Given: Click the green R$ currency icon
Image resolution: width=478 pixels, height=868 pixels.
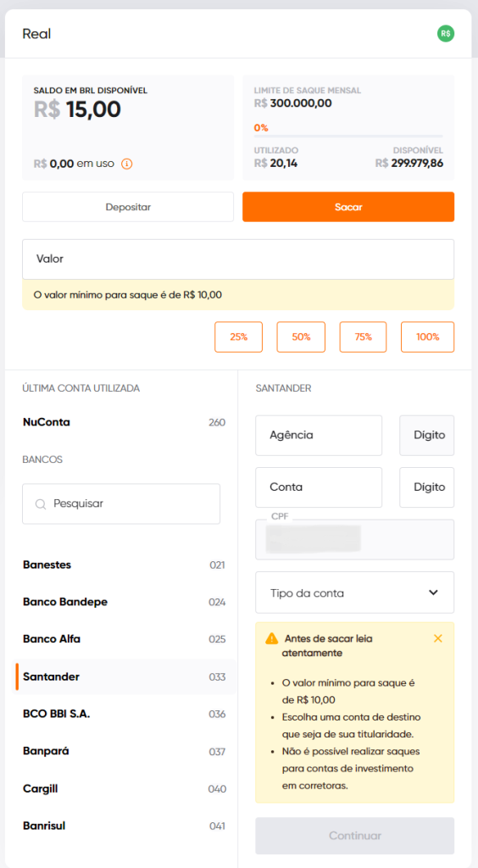Looking at the screenshot, I should tap(445, 34).
